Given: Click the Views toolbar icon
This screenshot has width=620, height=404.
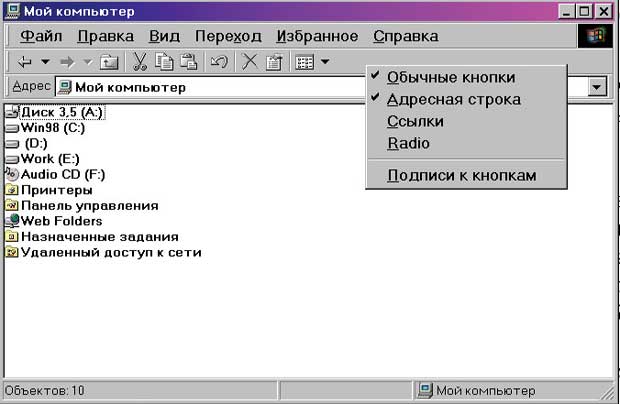Looking at the screenshot, I should point(304,62).
